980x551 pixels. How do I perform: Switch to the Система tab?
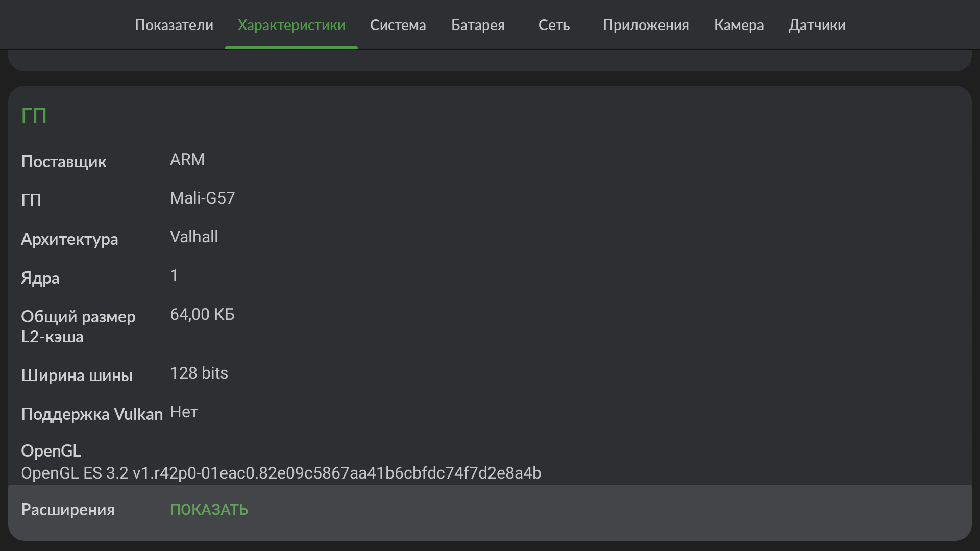click(x=398, y=25)
